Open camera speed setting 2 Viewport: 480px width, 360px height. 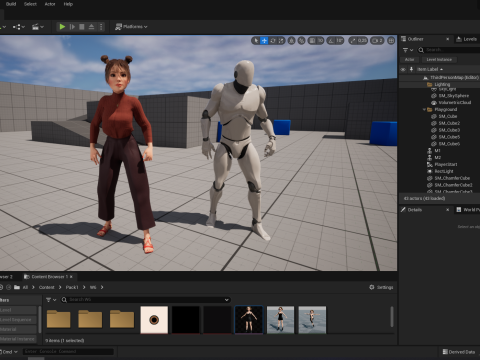click(377, 41)
